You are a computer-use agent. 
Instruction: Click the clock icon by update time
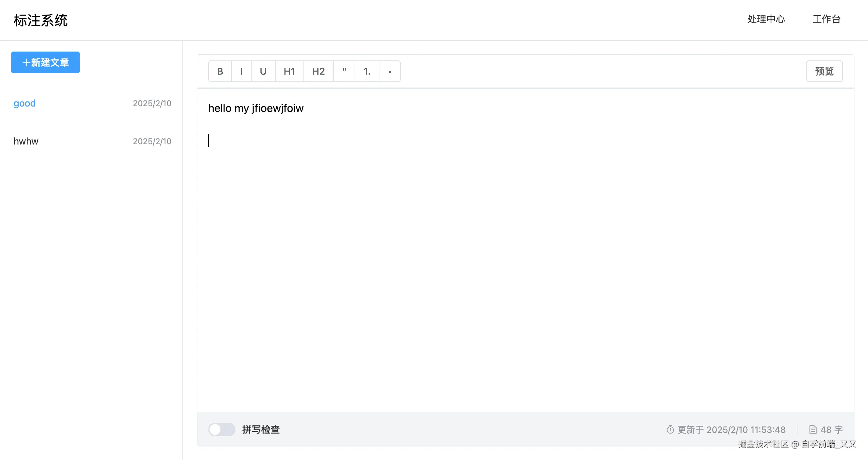pos(670,430)
